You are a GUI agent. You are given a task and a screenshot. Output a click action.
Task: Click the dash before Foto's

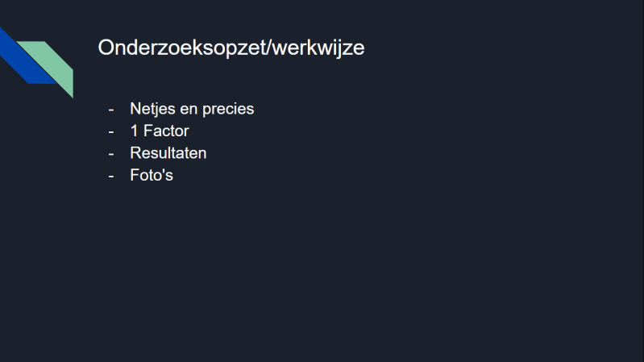coord(111,174)
